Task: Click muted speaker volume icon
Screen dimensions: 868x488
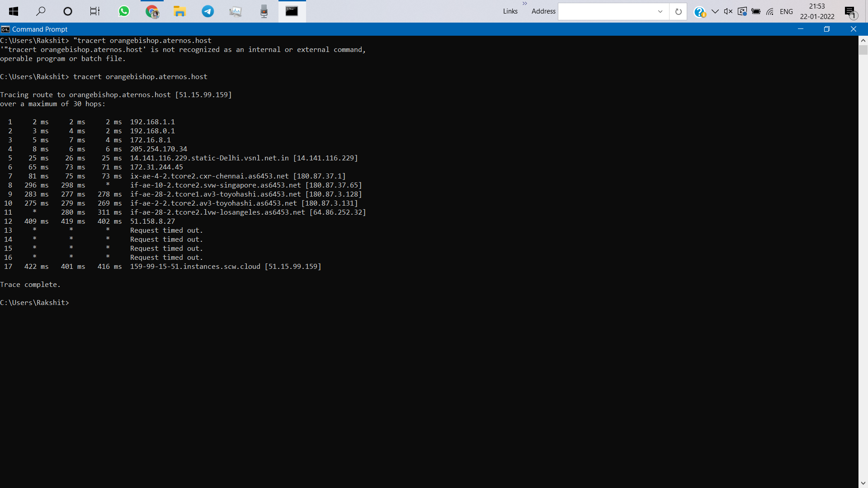Action: tap(728, 11)
